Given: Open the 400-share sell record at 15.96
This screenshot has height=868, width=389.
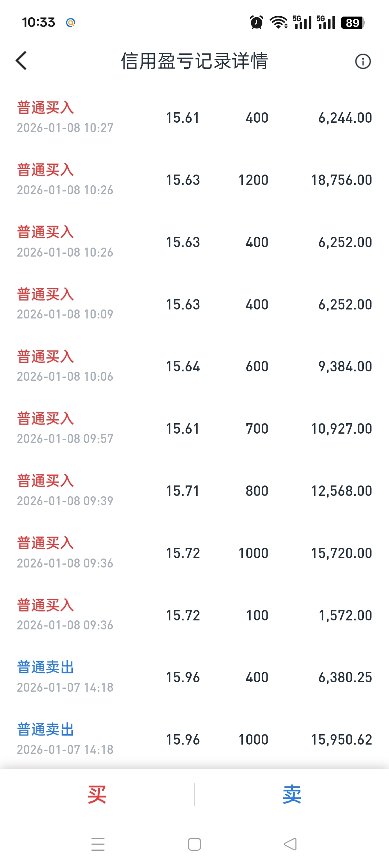Looking at the screenshot, I should point(194,677).
